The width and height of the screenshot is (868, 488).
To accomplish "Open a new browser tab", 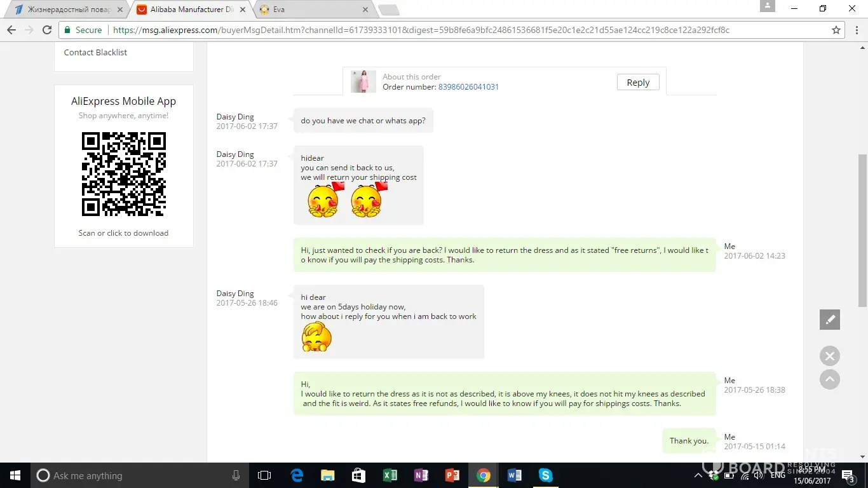I will click(389, 10).
